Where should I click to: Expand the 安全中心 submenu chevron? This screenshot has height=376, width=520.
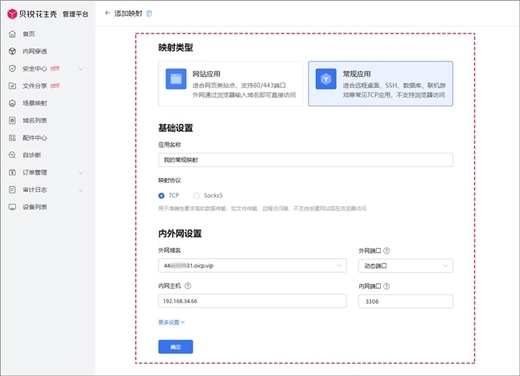tap(81, 69)
